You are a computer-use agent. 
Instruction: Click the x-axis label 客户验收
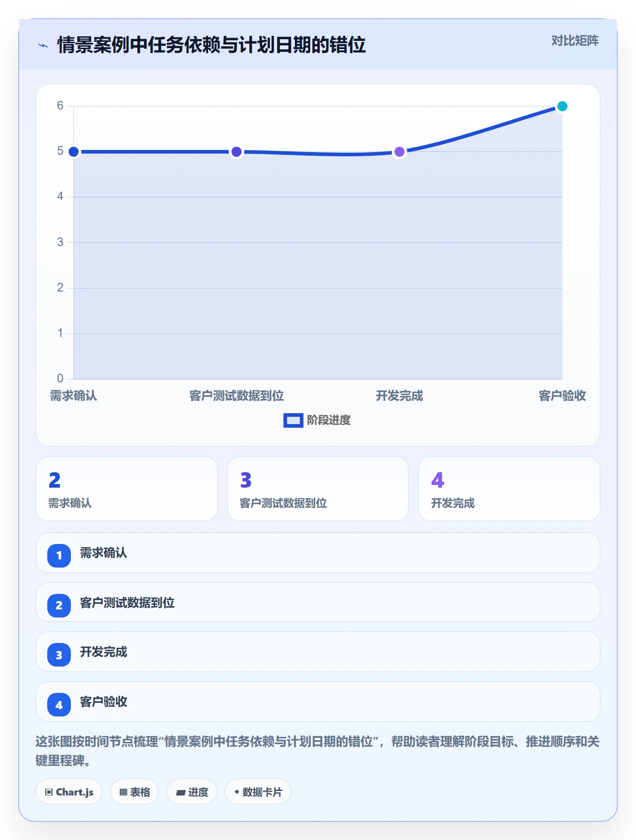click(562, 396)
